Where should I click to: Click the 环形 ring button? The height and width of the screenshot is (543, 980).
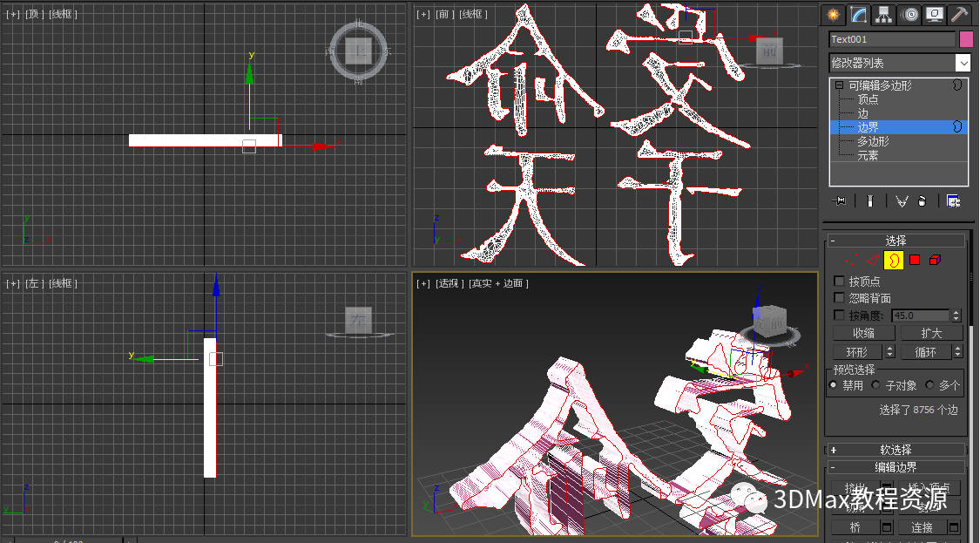click(857, 352)
